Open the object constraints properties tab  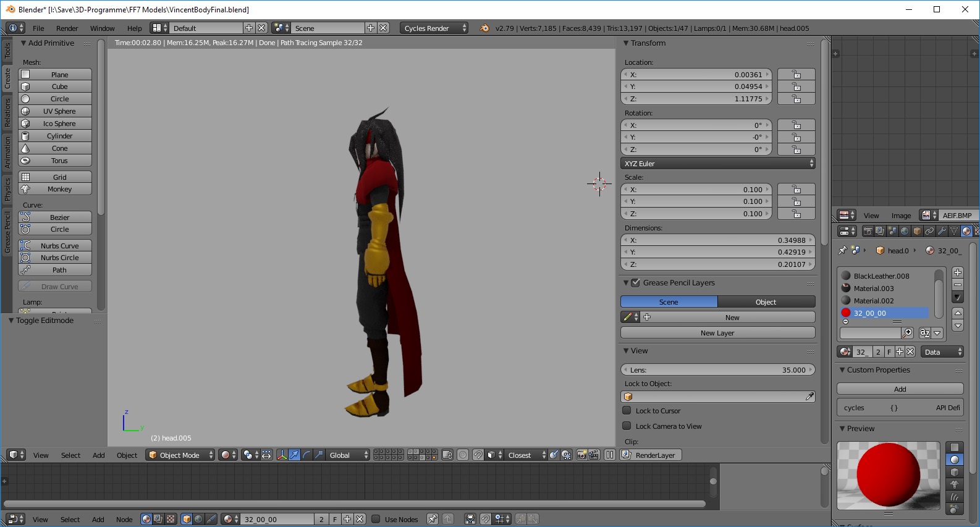click(929, 231)
